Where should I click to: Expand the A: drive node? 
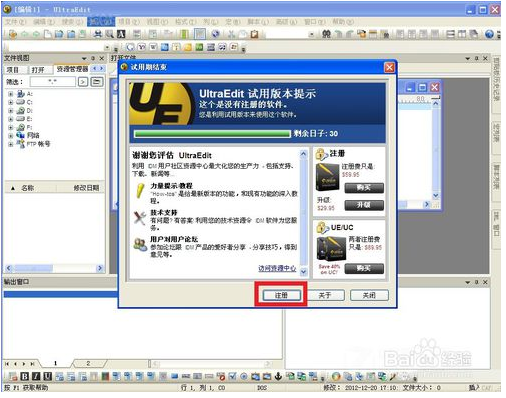coord(11,94)
